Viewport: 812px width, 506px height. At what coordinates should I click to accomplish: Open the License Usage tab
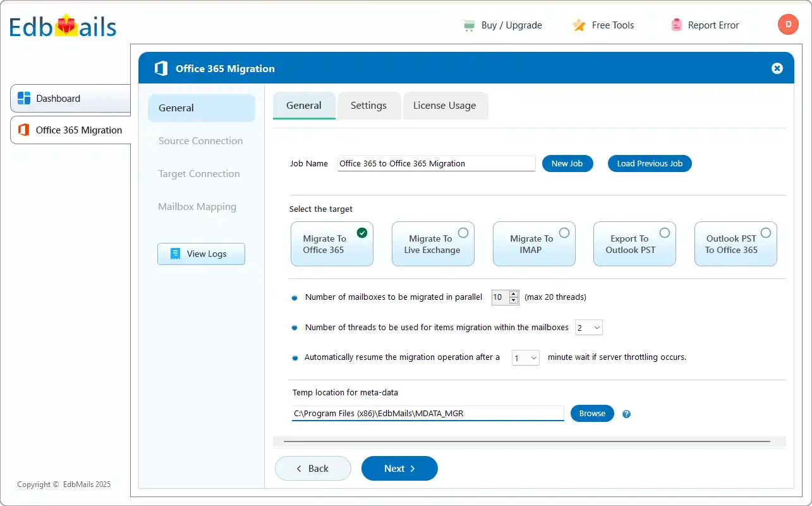(x=445, y=106)
